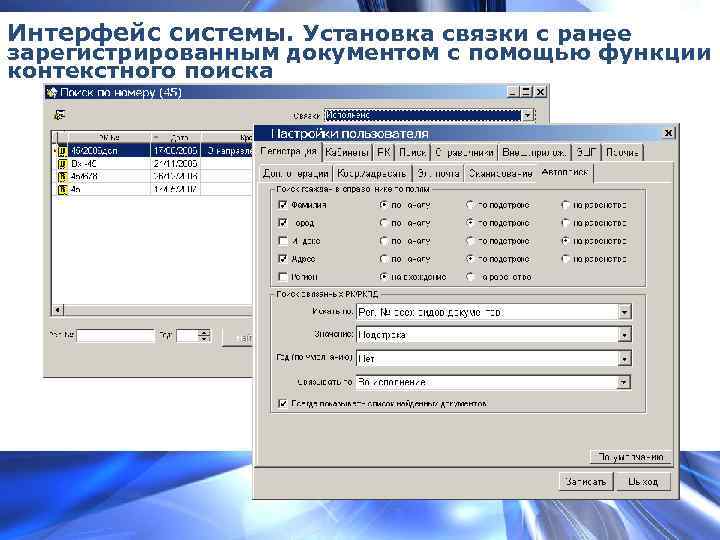Viewport: 720px width, 540px height.
Task: Open the 'Год (по умолчанию)' dropdown
Action: pos(624,358)
